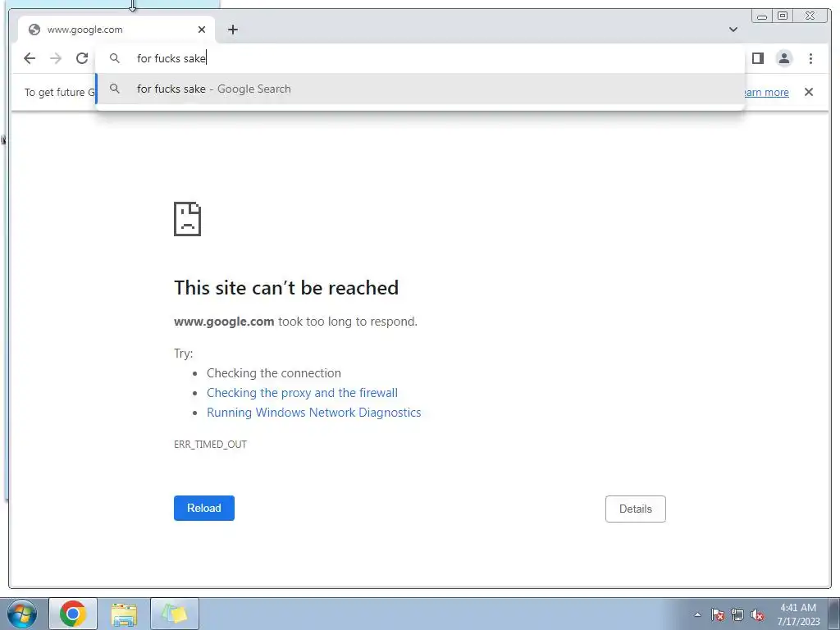Open 'Checking the proxy and the firewall' link
The height and width of the screenshot is (630, 840).
tap(302, 393)
